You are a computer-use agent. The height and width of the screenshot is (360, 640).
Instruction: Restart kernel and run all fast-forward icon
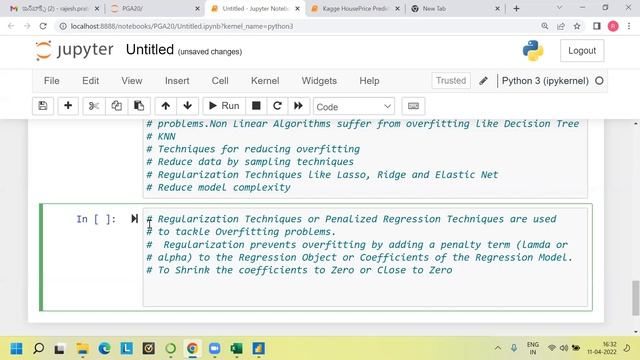(298, 106)
